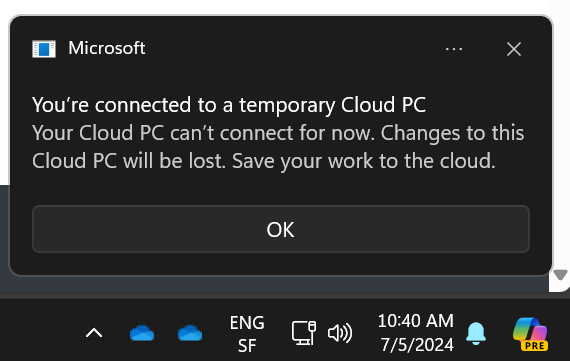The width and height of the screenshot is (570, 361).
Task: Click the white page area above the notification
Action: coord(276,7)
